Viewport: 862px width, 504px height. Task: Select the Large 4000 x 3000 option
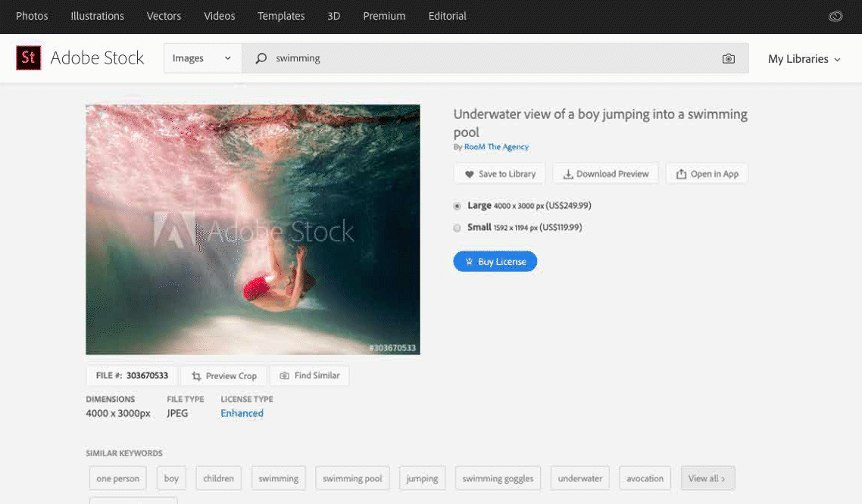click(x=457, y=206)
